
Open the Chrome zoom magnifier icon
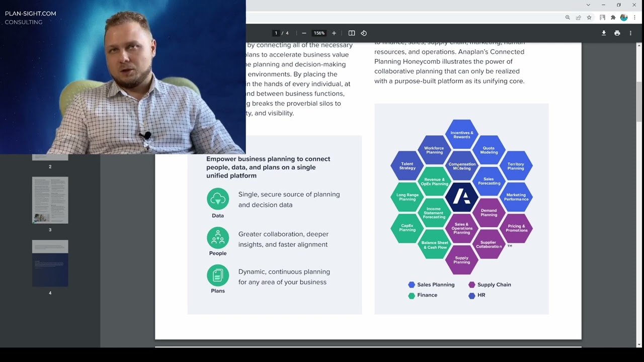pos(568,18)
